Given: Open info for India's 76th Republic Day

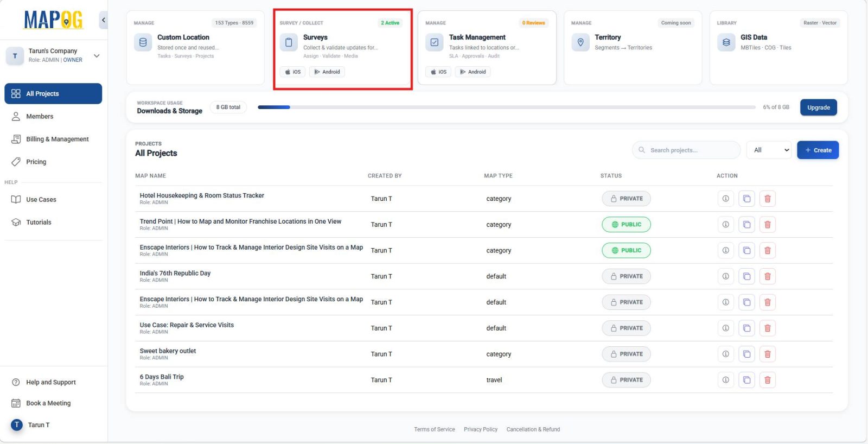Looking at the screenshot, I should 725,276.
